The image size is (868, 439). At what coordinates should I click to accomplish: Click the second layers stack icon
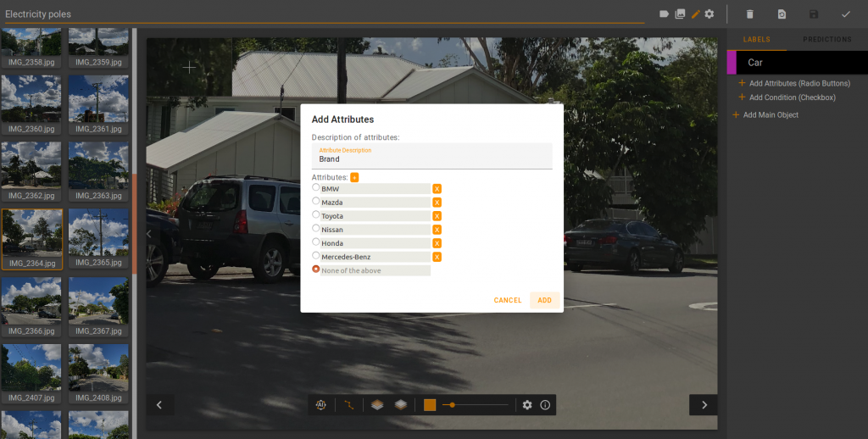point(401,405)
